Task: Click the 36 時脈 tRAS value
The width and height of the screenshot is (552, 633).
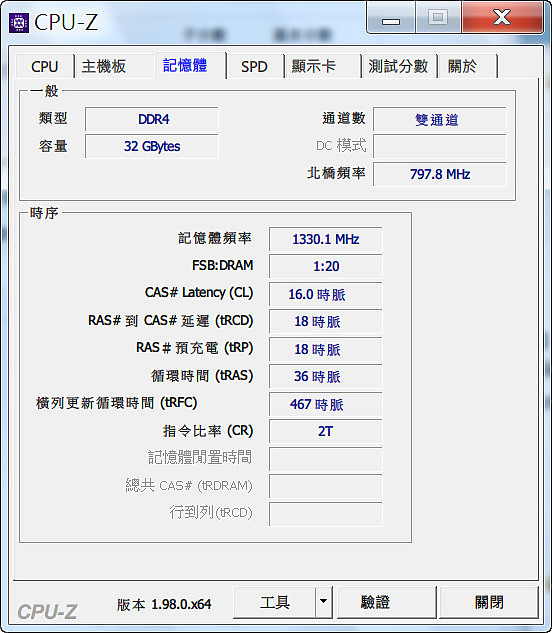Action: (325, 377)
